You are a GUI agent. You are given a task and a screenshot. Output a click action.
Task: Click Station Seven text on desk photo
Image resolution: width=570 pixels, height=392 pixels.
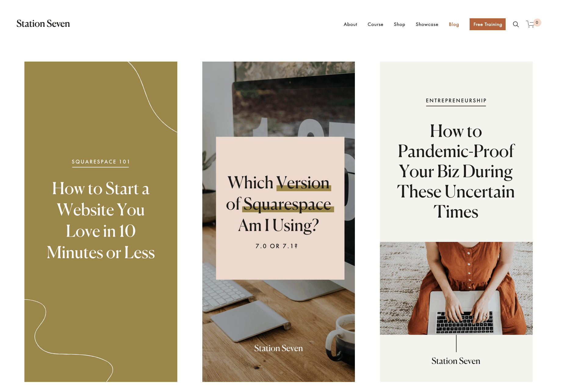pos(278,348)
